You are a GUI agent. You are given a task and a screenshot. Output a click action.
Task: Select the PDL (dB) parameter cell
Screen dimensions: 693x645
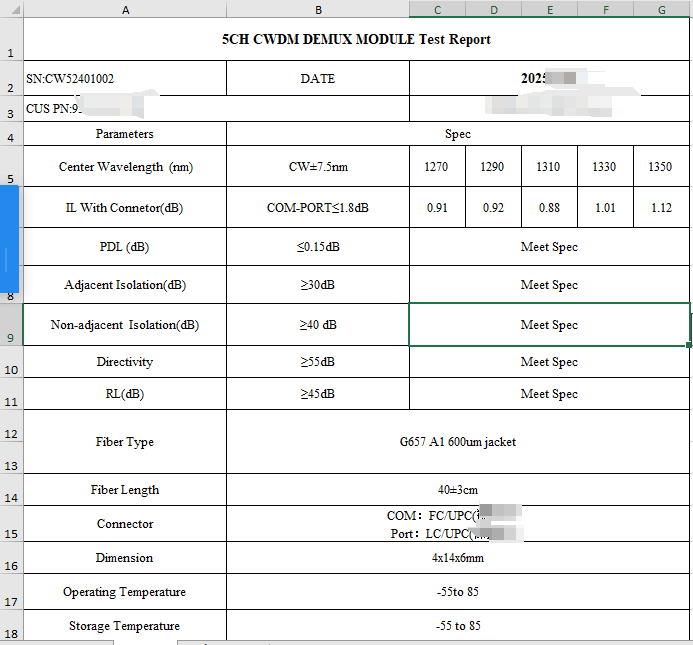coord(125,247)
